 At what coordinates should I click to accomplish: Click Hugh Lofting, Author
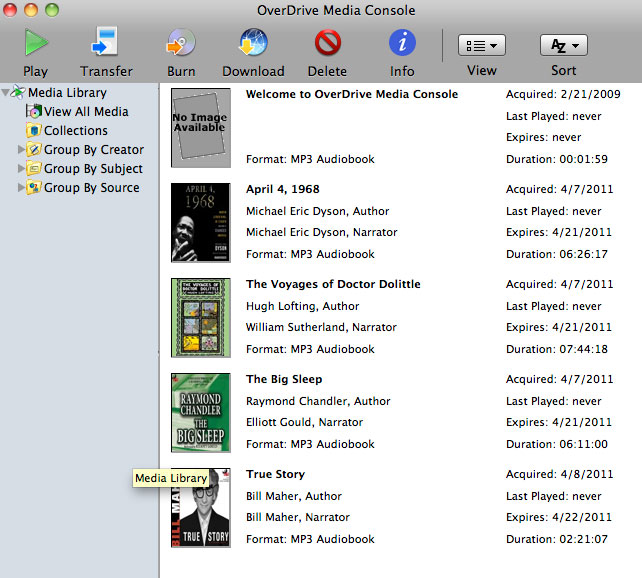coord(302,306)
